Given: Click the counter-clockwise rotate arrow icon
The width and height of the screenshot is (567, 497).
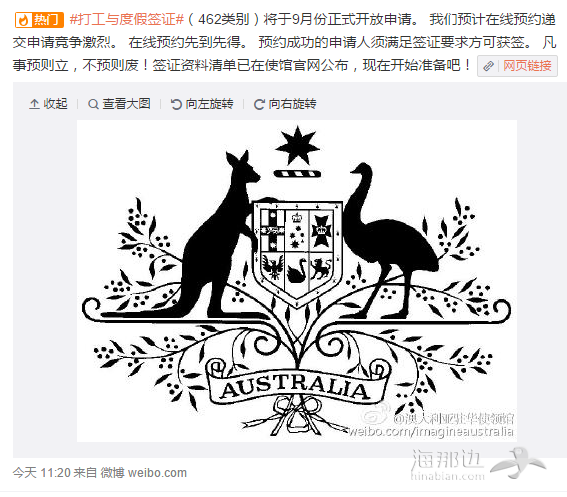Looking at the screenshot, I should [176, 104].
